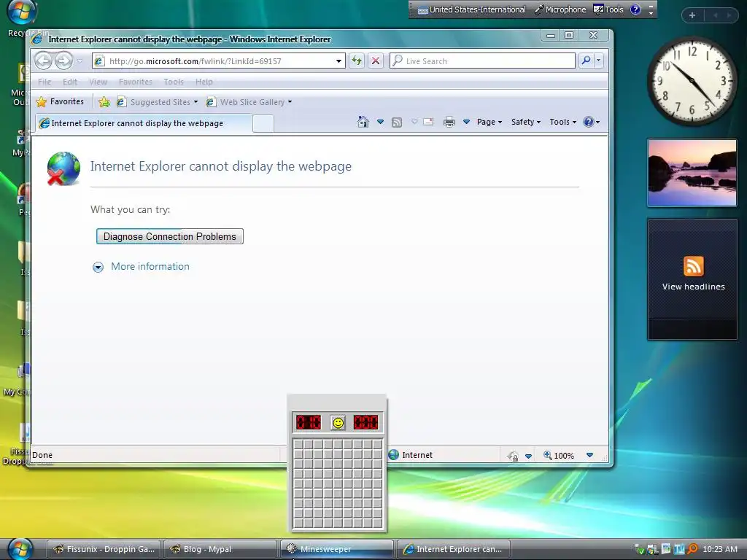747x560 pixels.
Task: Open the Edit menu
Action: tap(70, 82)
